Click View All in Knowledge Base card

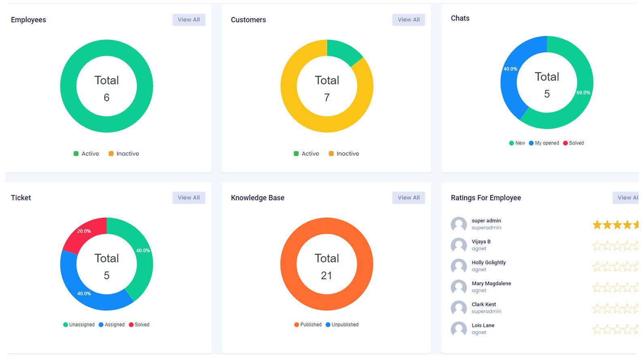click(x=408, y=198)
